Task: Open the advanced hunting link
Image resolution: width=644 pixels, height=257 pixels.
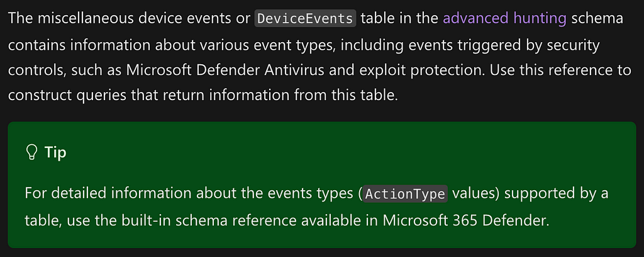Action: point(504,19)
